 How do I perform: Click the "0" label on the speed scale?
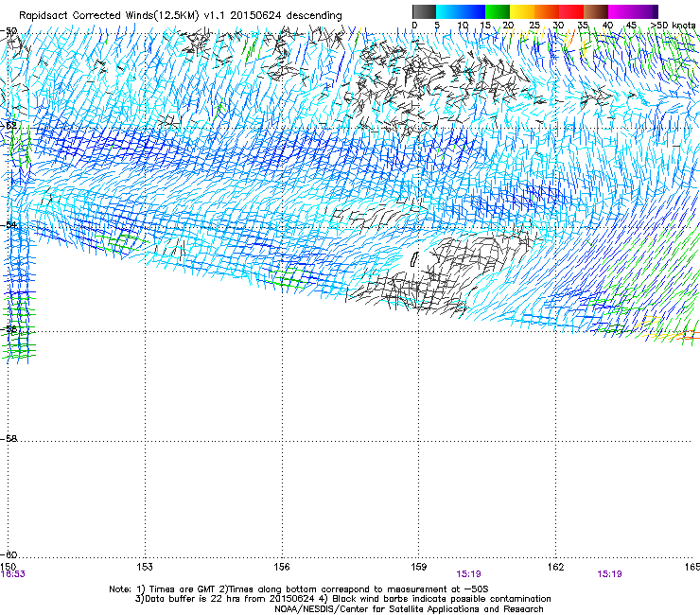pos(414,26)
